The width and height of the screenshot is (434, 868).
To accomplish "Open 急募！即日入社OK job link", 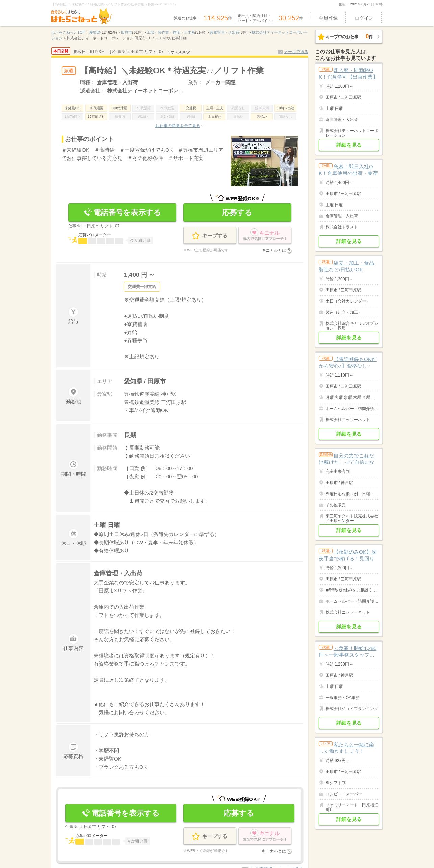I will click(348, 170).
